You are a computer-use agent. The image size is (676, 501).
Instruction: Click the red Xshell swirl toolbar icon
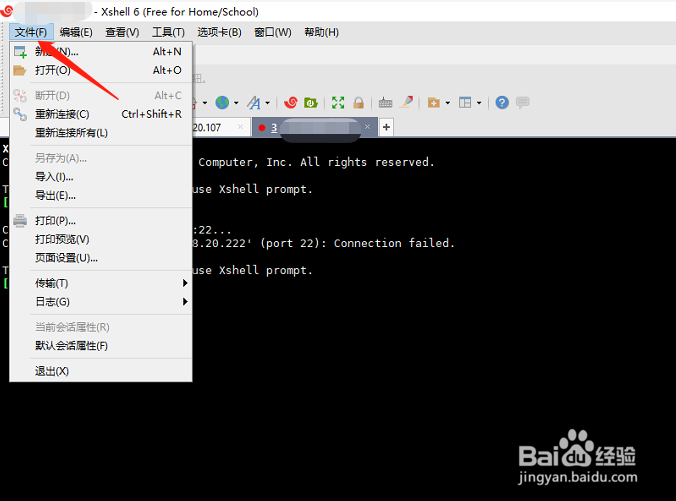(x=291, y=103)
